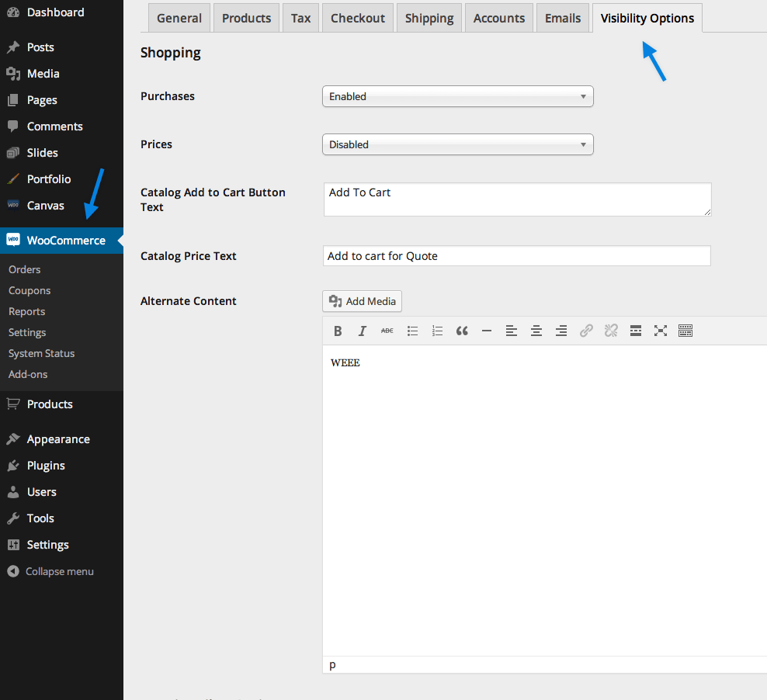767x700 pixels.
Task: Toggle the editor toolbar kitchen sink
Action: [x=685, y=331]
